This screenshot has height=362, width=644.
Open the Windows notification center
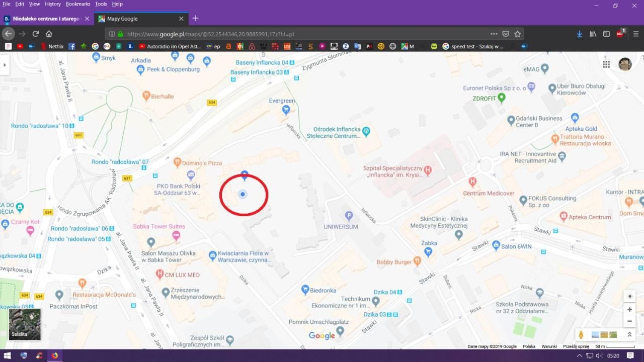[630, 355]
